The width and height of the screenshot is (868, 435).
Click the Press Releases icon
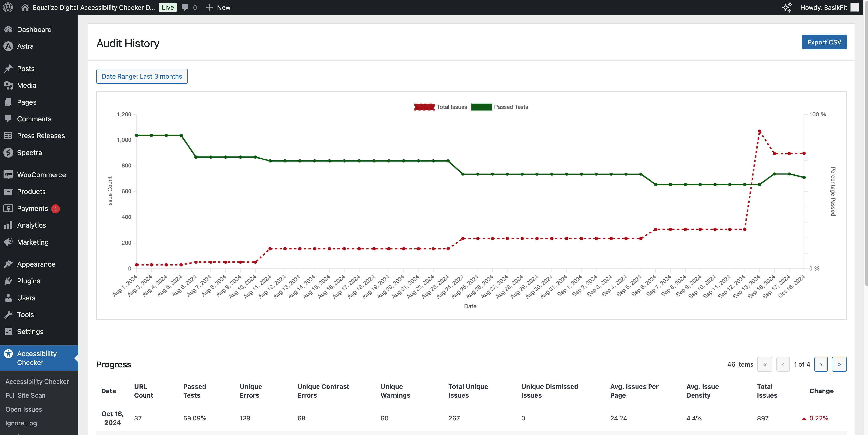[x=8, y=135]
